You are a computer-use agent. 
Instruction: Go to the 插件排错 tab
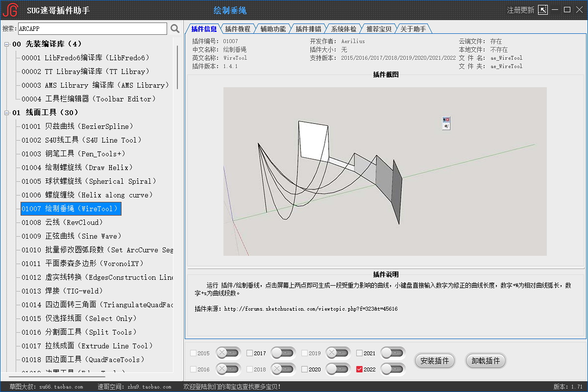308,29
